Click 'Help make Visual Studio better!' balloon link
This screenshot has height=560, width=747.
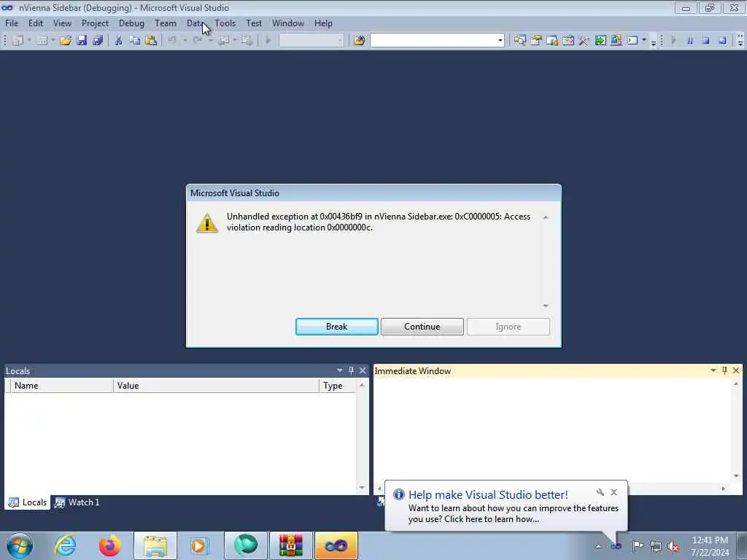(488, 494)
